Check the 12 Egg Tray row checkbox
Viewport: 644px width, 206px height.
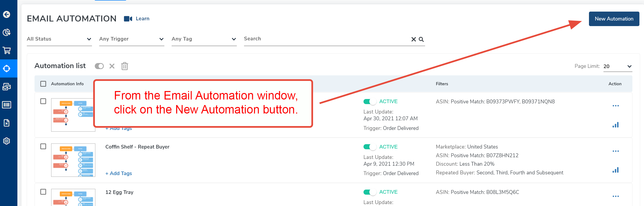pos(43,192)
